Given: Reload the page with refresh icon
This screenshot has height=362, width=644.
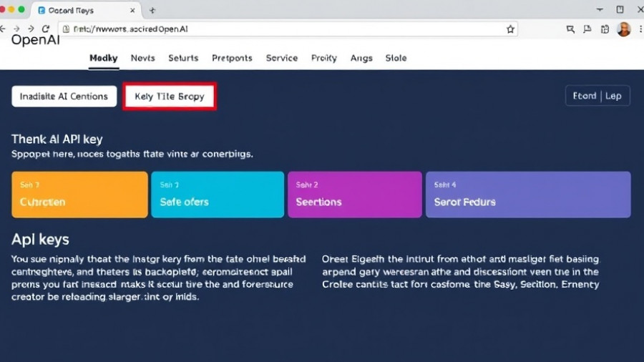Looking at the screenshot, I should [46, 29].
